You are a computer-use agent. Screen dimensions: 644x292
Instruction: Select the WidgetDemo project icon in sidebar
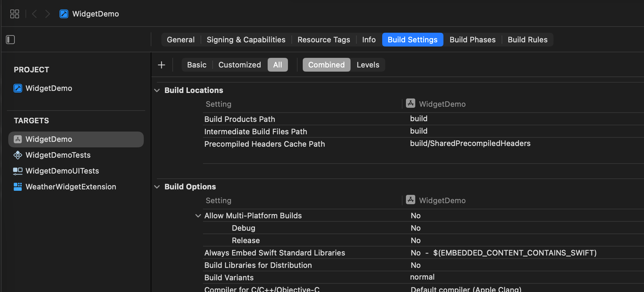coord(18,88)
